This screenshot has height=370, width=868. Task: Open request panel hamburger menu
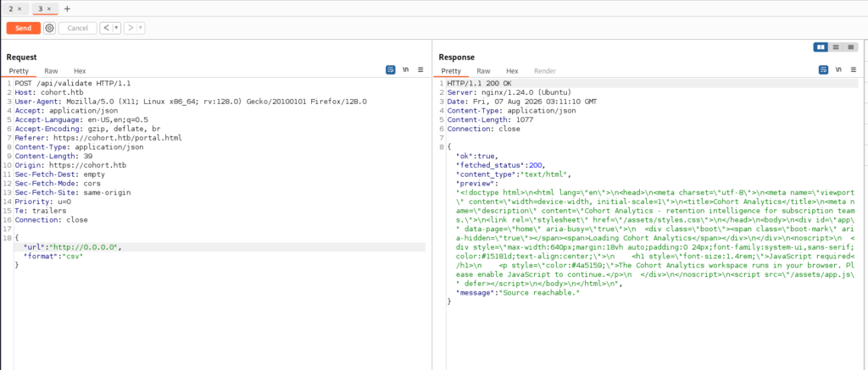[420, 69]
